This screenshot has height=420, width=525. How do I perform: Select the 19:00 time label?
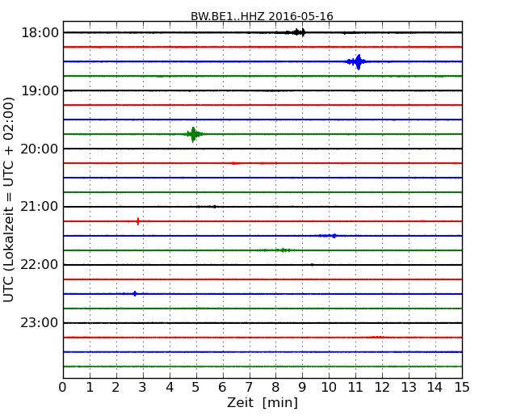pos(40,90)
